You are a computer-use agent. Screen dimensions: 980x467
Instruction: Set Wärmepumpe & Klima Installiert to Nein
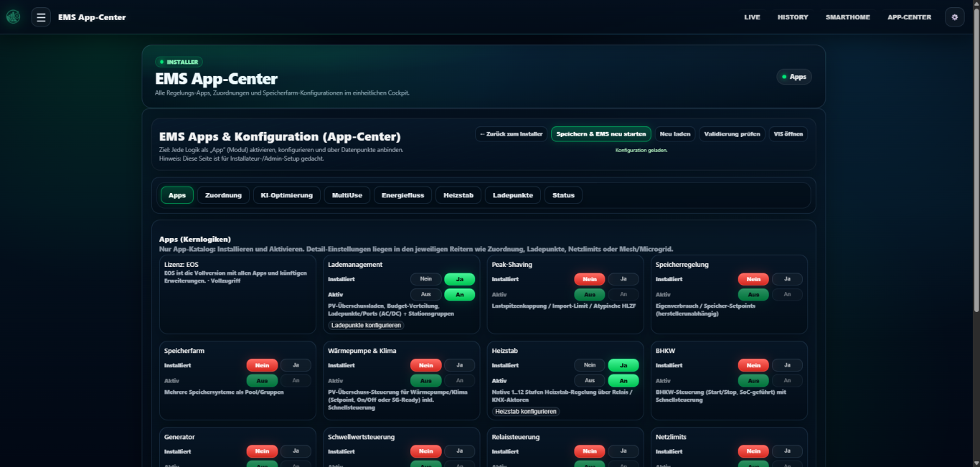426,365
